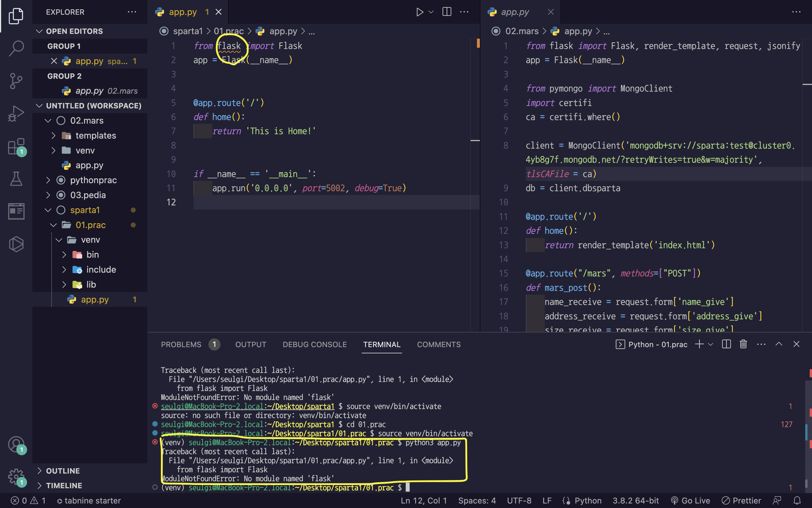Maximize the terminal panel size
Image resolution: width=812 pixels, height=508 pixels.
779,344
